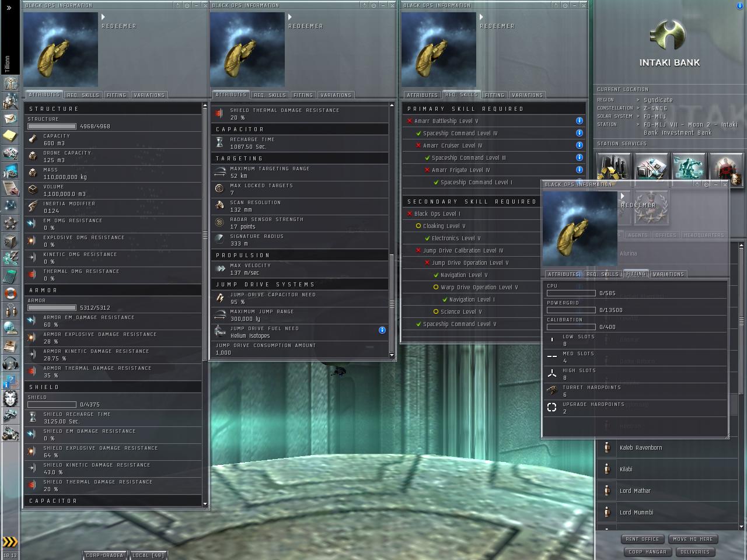This screenshot has width=747, height=560.
Task: Switch leftmost window to Req. Skills tab
Action: click(83, 95)
